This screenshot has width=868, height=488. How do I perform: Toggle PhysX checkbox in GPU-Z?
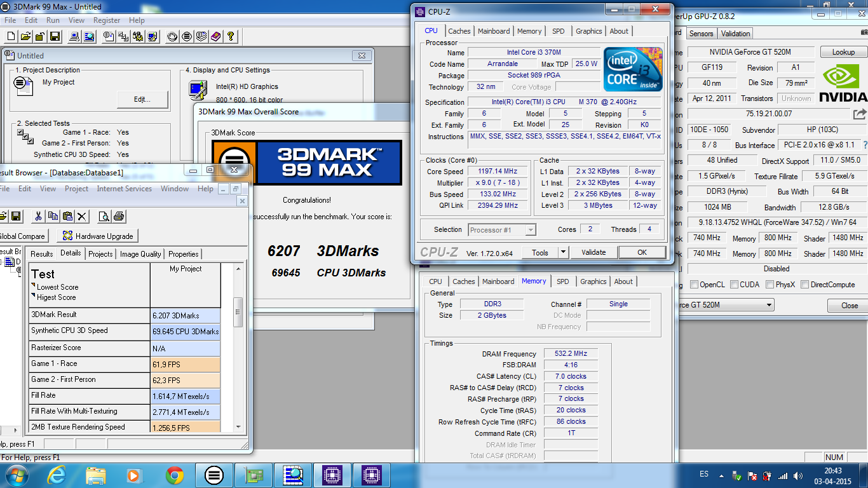[x=770, y=285]
